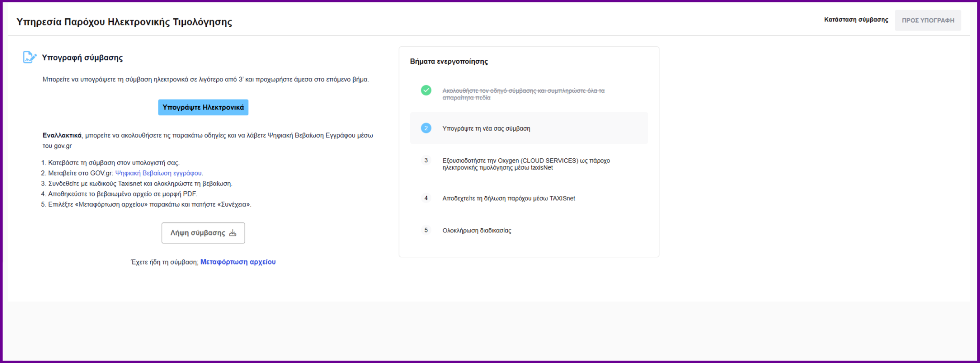This screenshot has height=363, width=980.
Task: Click the ΠΡΟΣ ΥΠΟΓΡΑΦΗ status badge
Action: coord(927,21)
